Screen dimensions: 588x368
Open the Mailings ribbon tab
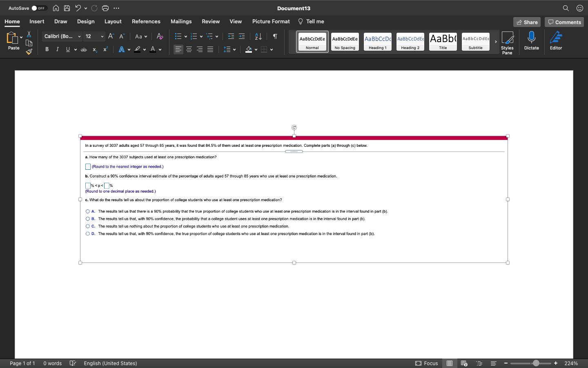(181, 21)
